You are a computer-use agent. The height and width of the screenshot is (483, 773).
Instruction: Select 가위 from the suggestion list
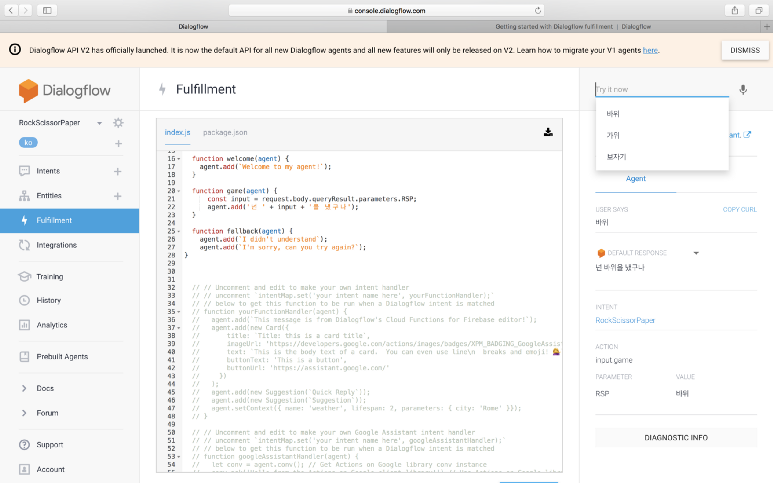(613, 135)
